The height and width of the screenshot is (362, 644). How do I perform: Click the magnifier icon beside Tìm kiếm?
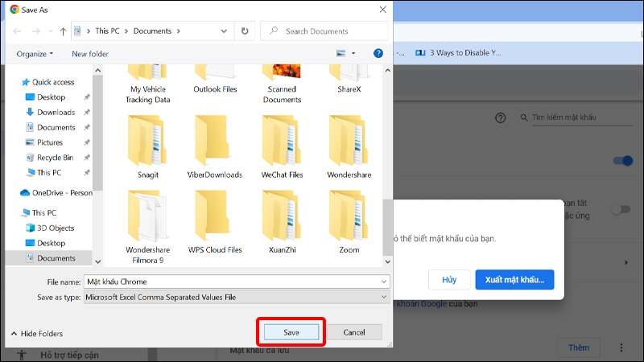tap(524, 117)
